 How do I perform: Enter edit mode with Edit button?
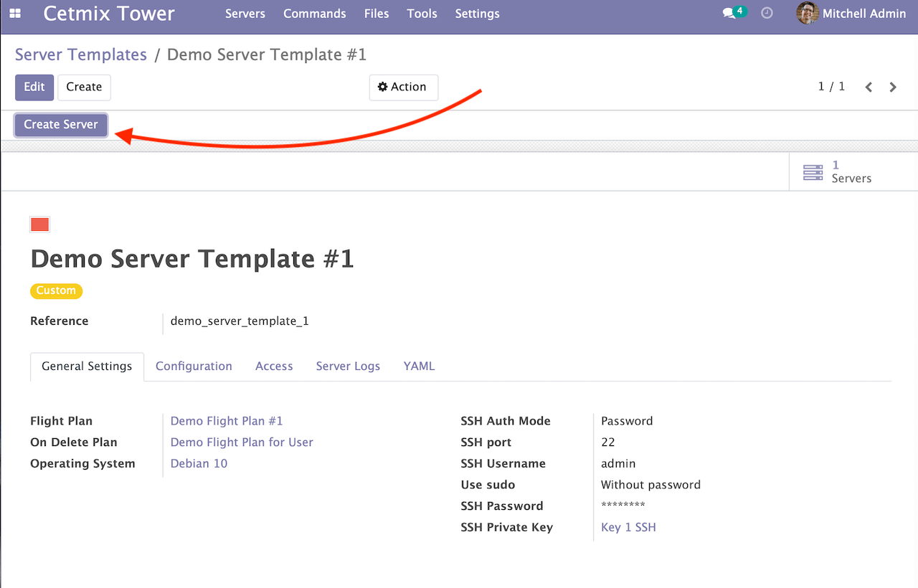[34, 87]
